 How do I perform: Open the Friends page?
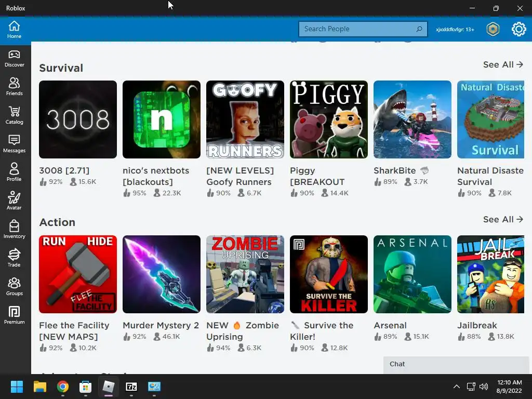point(14,87)
